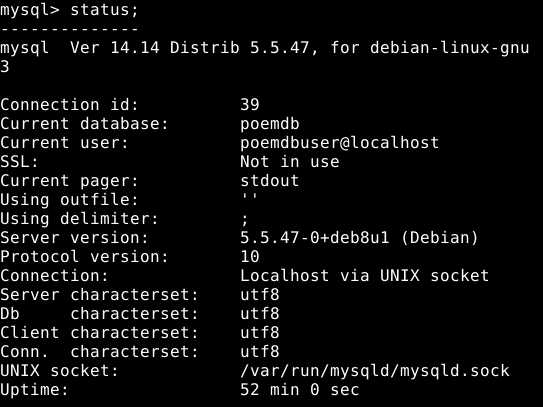Click the Uptime 52 min 0 sec value
The image size is (543, 407).
(x=300, y=390)
